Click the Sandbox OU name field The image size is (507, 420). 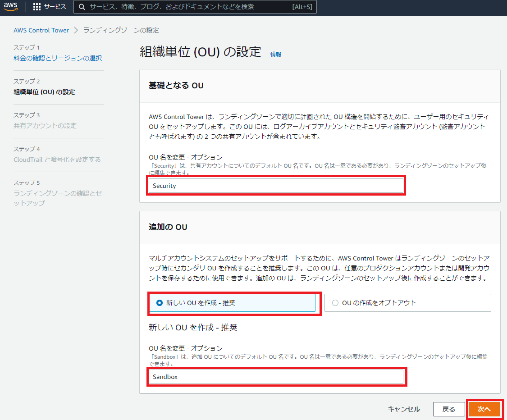[276, 377]
